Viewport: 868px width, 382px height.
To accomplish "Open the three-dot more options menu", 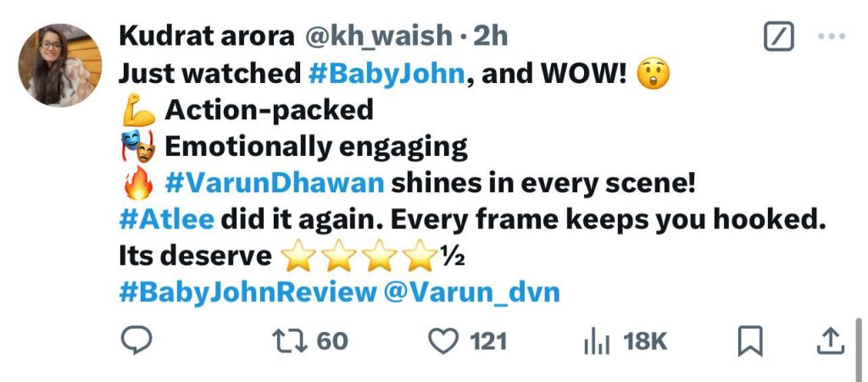I will [x=832, y=36].
